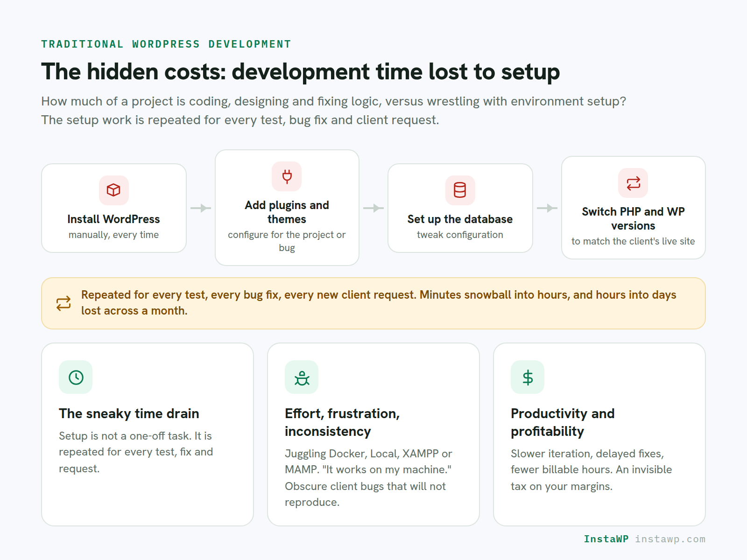Click the 'Add plugins and themes' heading
Image resolution: width=747 pixels, height=560 pixels.
coord(287,212)
